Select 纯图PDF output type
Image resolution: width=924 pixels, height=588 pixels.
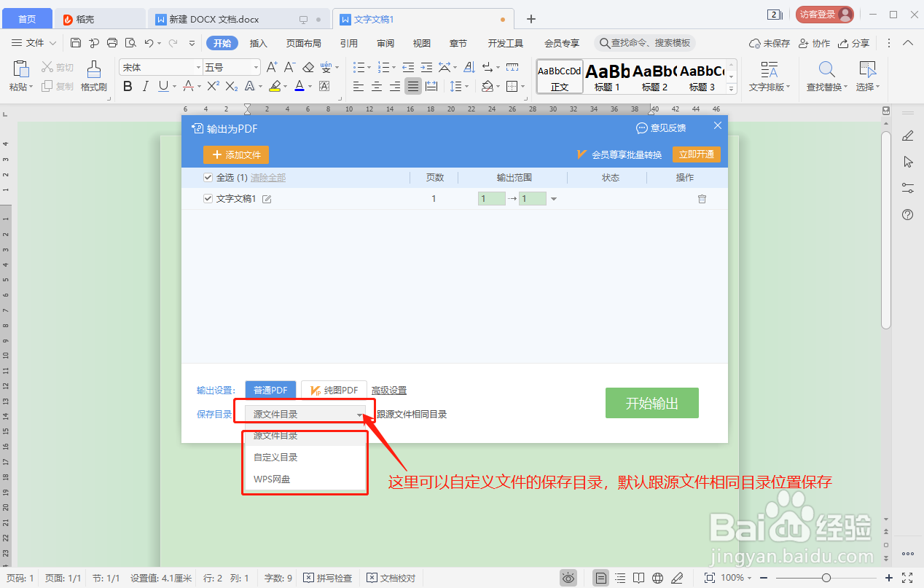tap(334, 391)
